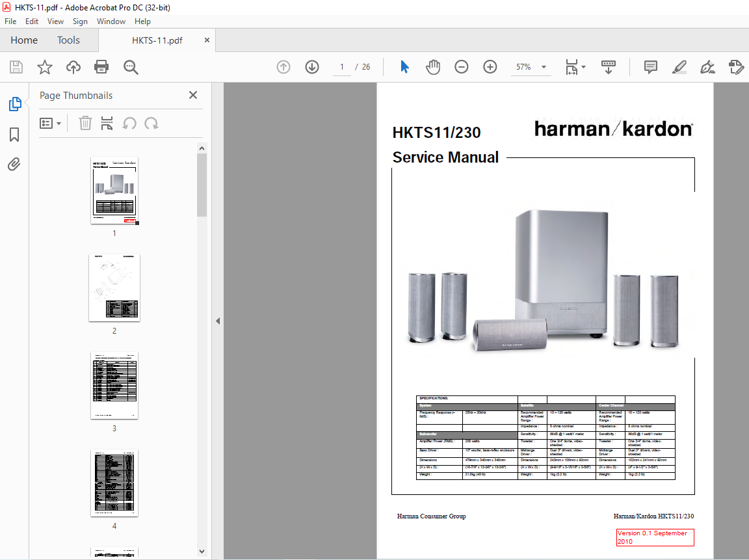Open the View menu
This screenshot has width=749, height=560.
click(55, 21)
